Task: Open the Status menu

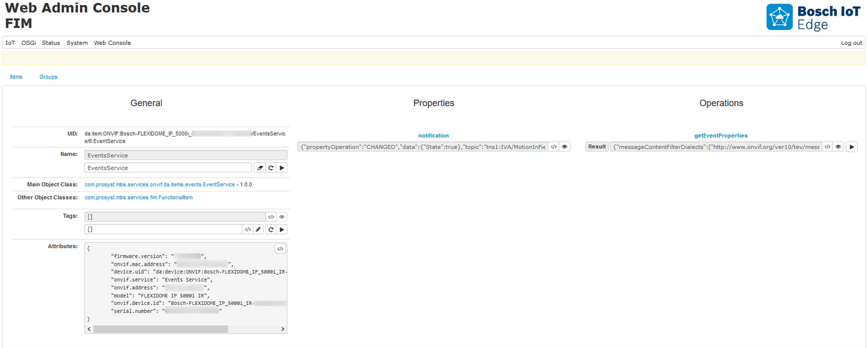Action: pyautogui.click(x=51, y=43)
